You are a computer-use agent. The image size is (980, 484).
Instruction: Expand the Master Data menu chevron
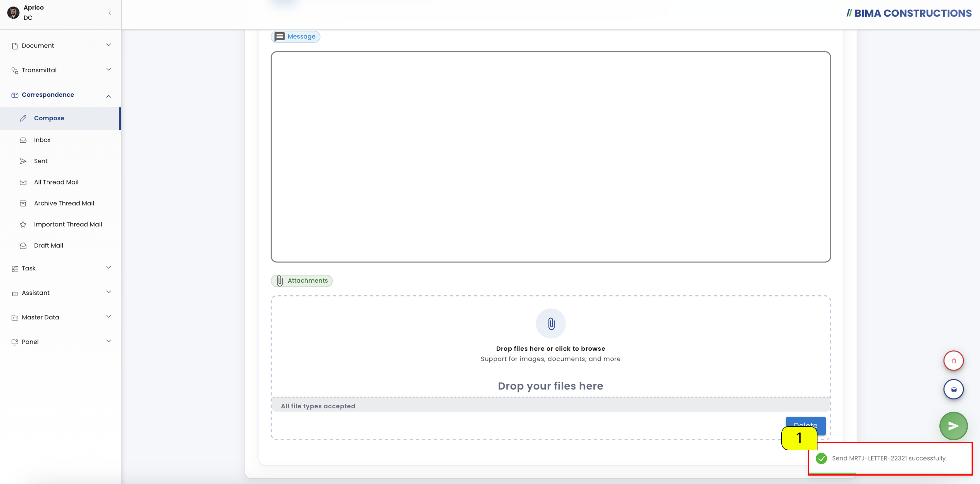[x=109, y=317]
